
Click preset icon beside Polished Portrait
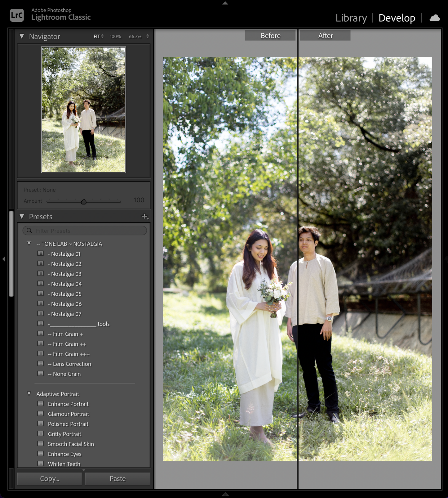tap(41, 424)
